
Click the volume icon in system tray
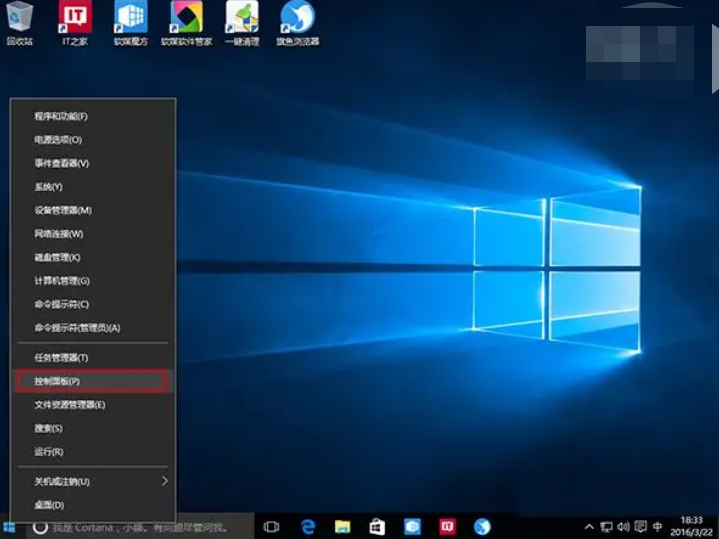point(624,526)
